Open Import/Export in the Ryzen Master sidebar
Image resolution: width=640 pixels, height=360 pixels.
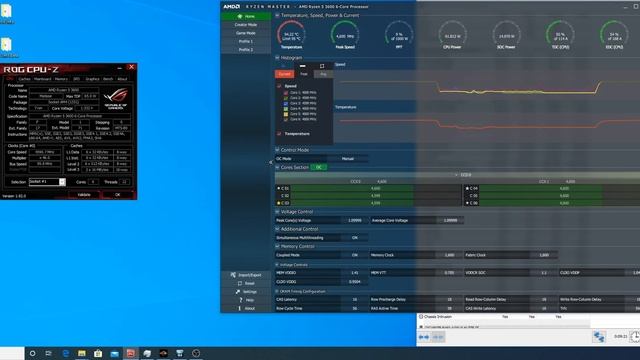click(x=246, y=275)
